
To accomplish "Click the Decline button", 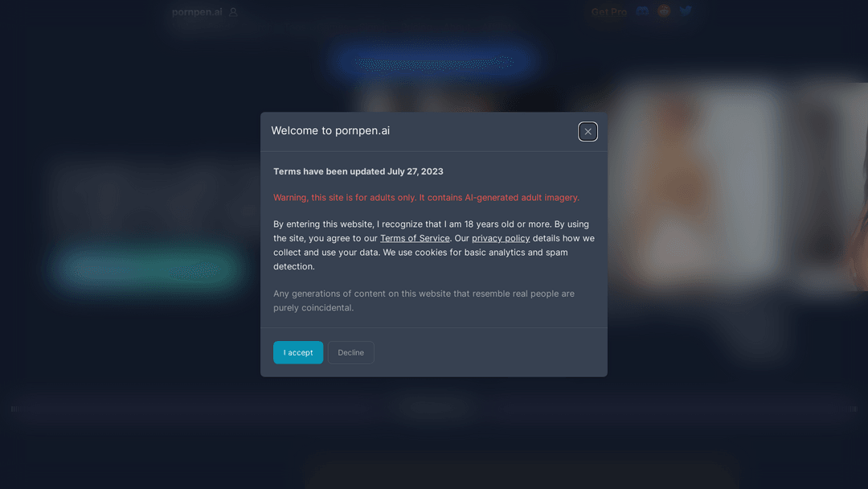I will click(x=350, y=352).
